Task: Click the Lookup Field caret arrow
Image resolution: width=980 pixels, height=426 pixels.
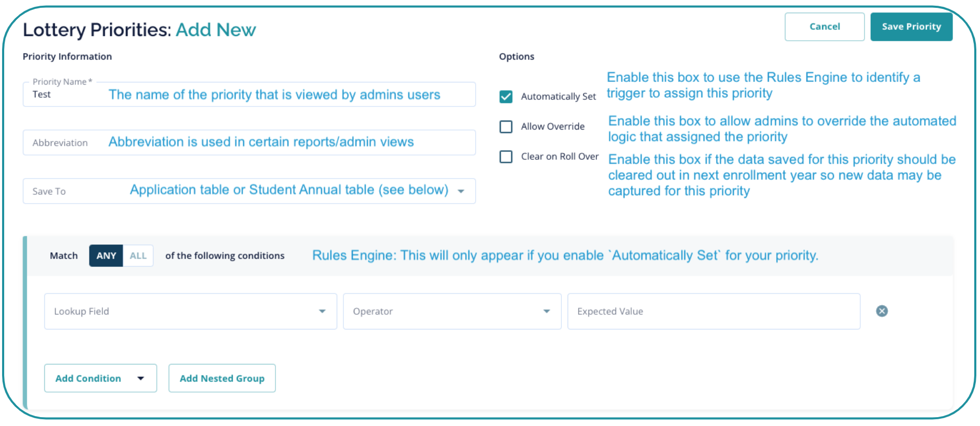Action: 322,311
